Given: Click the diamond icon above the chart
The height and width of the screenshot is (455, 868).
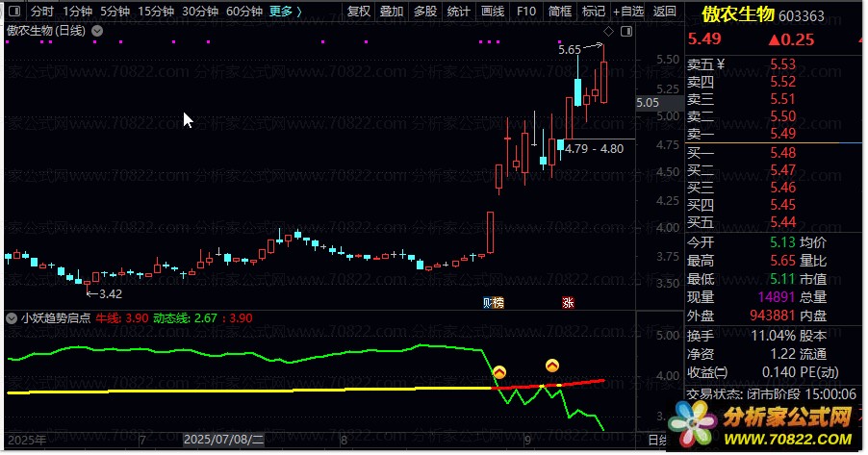Looking at the screenshot, I should point(608,32).
